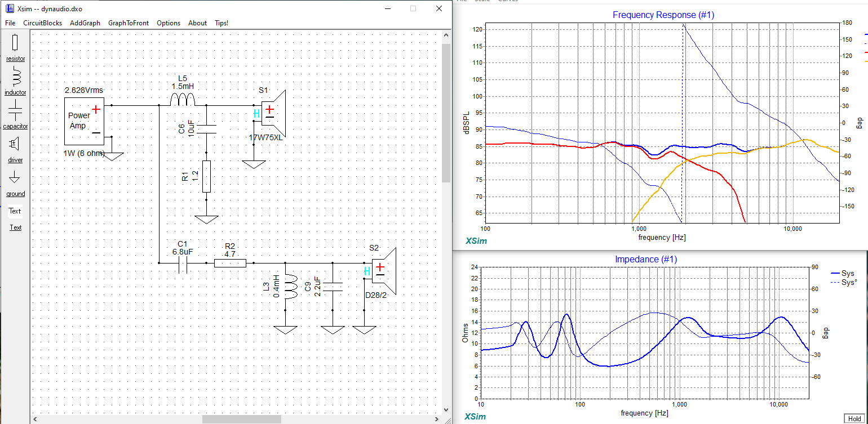Image resolution: width=868 pixels, height=424 pixels.
Task: Click ground symbol below capacitor C9
Action: 332,330
